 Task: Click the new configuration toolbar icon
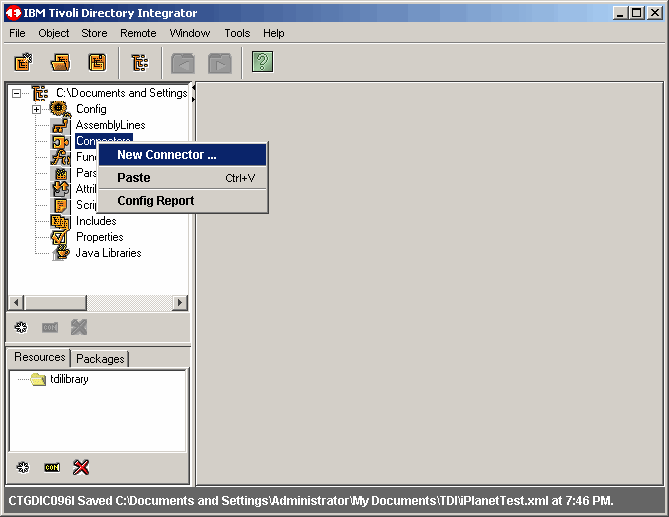pyautogui.click(x=23, y=63)
